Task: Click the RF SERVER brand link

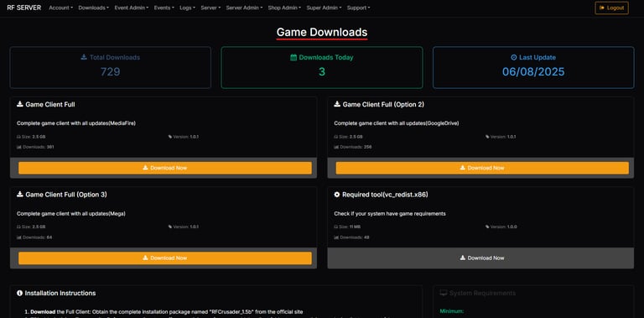Action: coord(24,8)
